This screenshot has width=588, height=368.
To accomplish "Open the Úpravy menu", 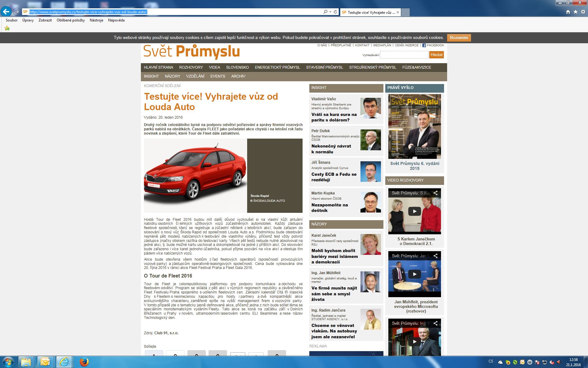I will coord(28,20).
